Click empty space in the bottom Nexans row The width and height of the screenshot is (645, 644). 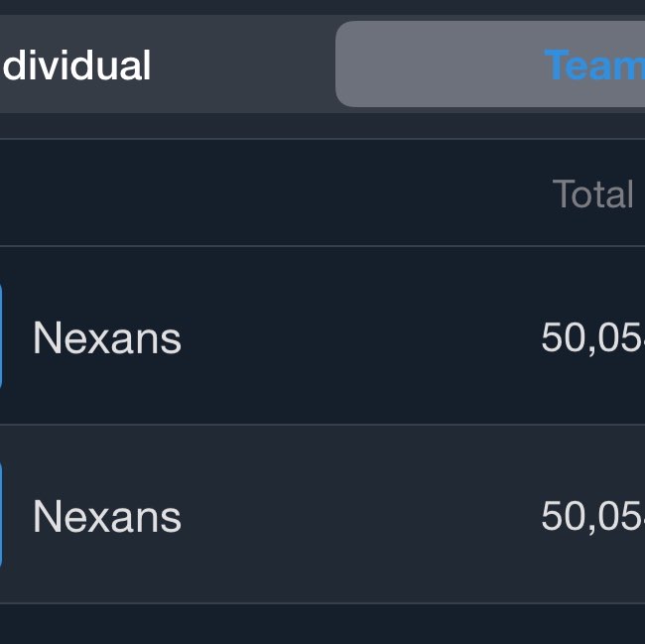coord(357,517)
